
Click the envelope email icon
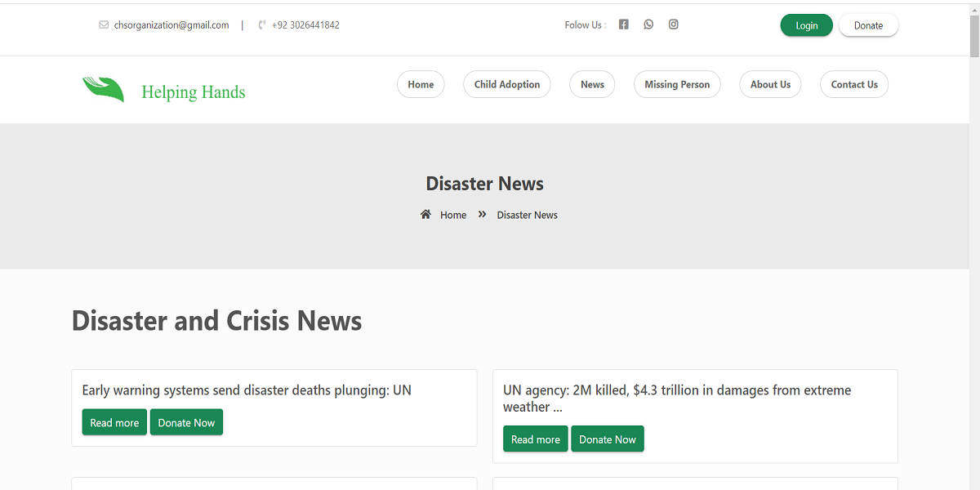(x=104, y=25)
